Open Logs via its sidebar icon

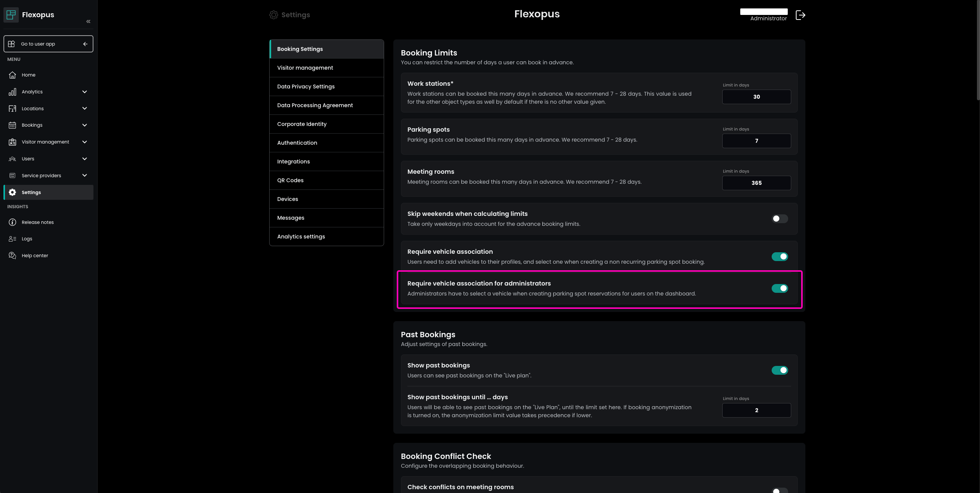pos(12,239)
